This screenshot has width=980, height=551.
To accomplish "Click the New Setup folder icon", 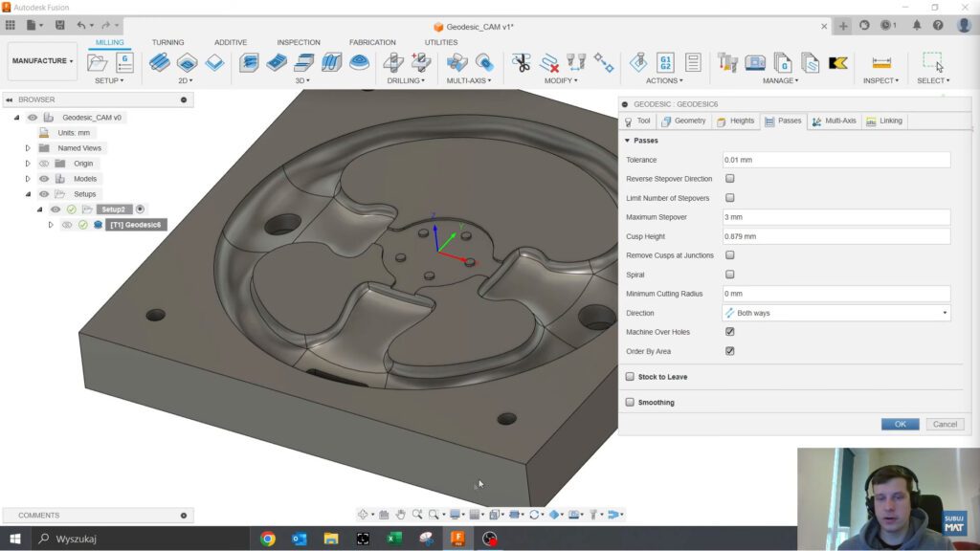I will [x=97, y=63].
